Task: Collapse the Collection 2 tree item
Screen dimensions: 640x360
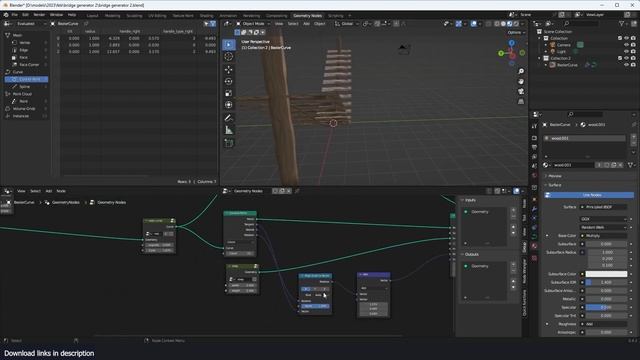Action: 539,58
